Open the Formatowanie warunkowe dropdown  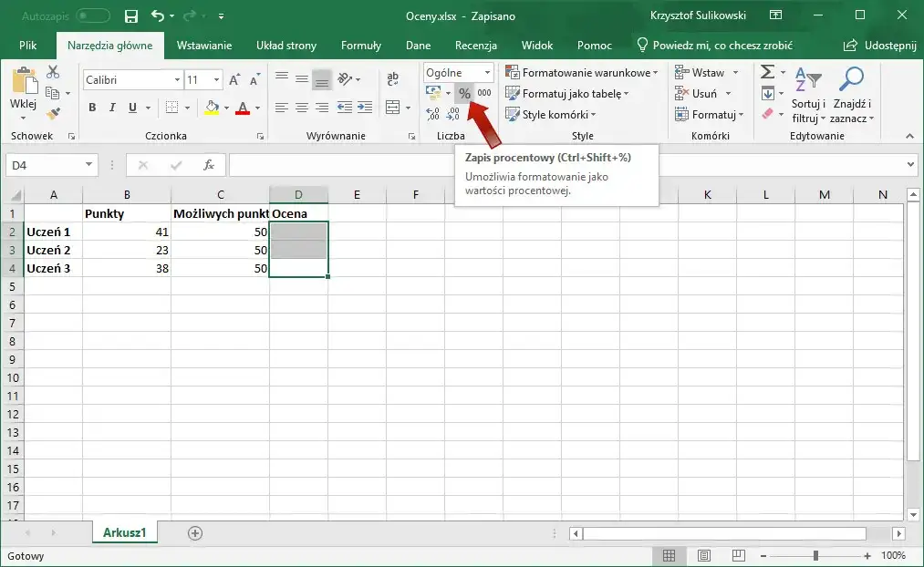tap(587, 73)
